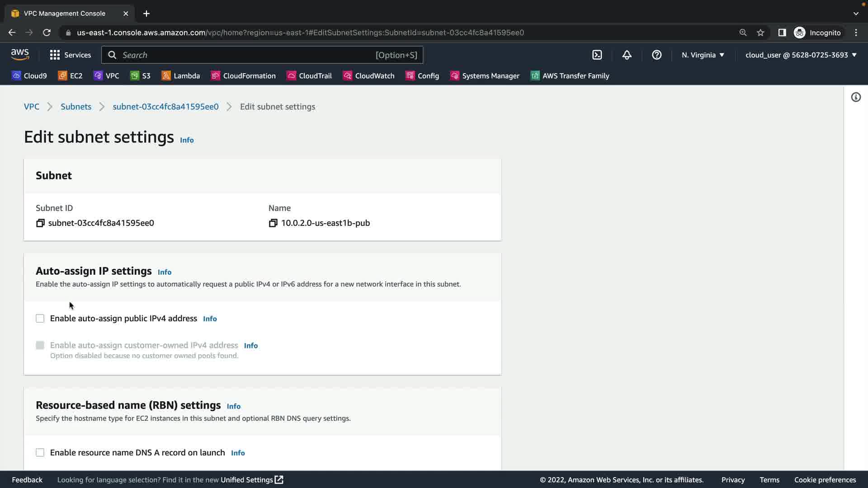Image resolution: width=868 pixels, height=488 pixels.
Task: Copy the subnet Name value
Action: tap(273, 223)
